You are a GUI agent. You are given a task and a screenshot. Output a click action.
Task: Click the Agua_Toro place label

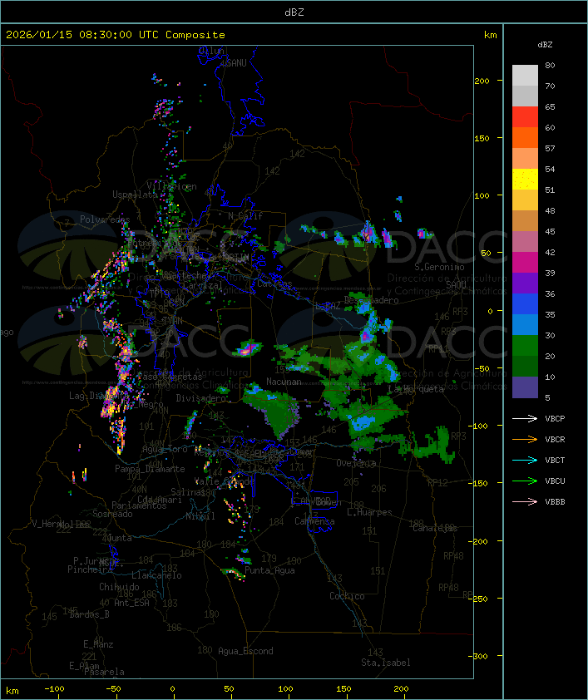pos(165,449)
